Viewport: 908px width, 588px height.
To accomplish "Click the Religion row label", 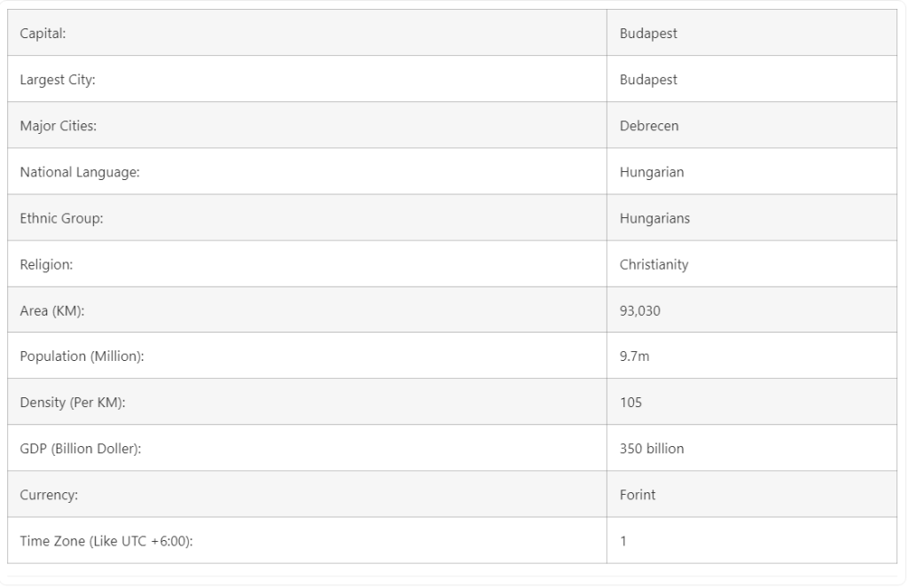I will [x=46, y=264].
